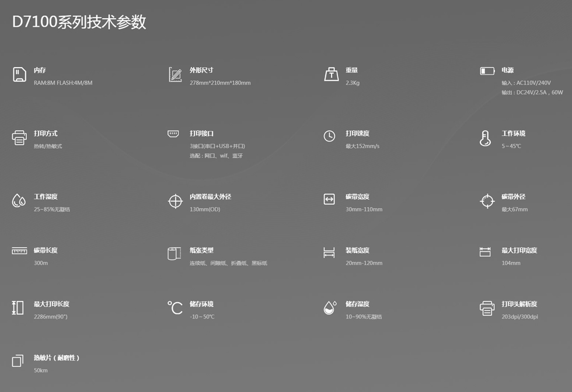The image size is (572, 392).
Task: Click the icon beside 装纸宽度
Action: tap(329, 253)
